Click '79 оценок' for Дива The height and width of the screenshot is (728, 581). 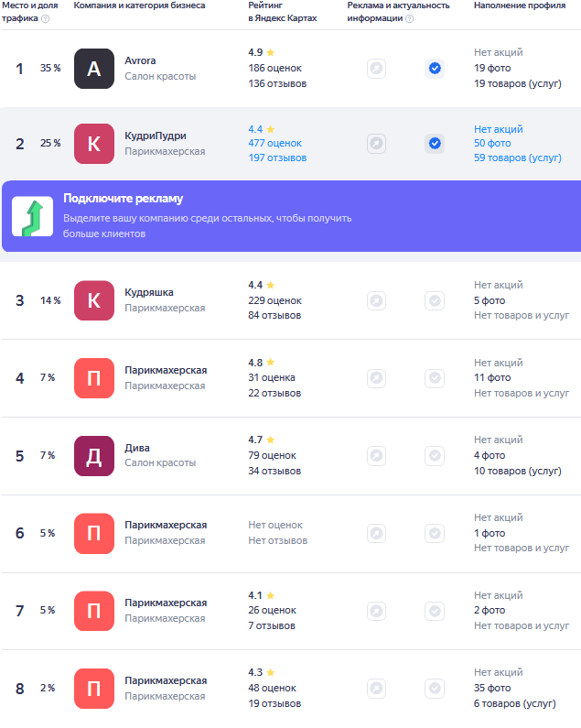[272, 456]
